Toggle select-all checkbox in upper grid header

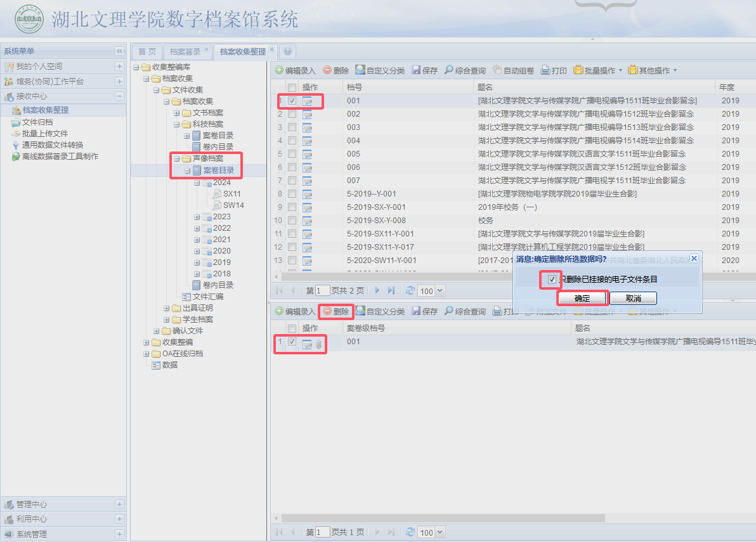pyautogui.click(x=292, y=87)
